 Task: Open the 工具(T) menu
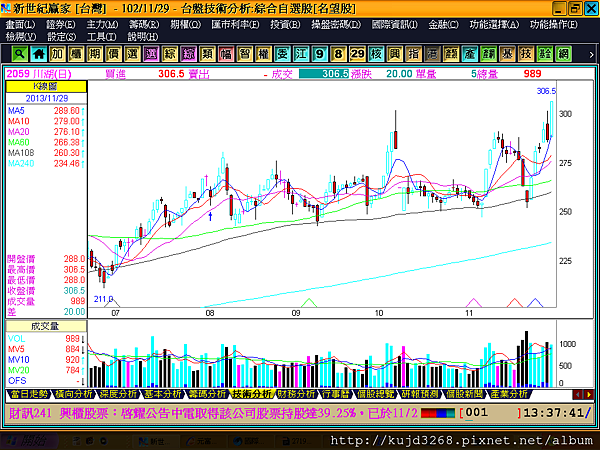(101, 37)
